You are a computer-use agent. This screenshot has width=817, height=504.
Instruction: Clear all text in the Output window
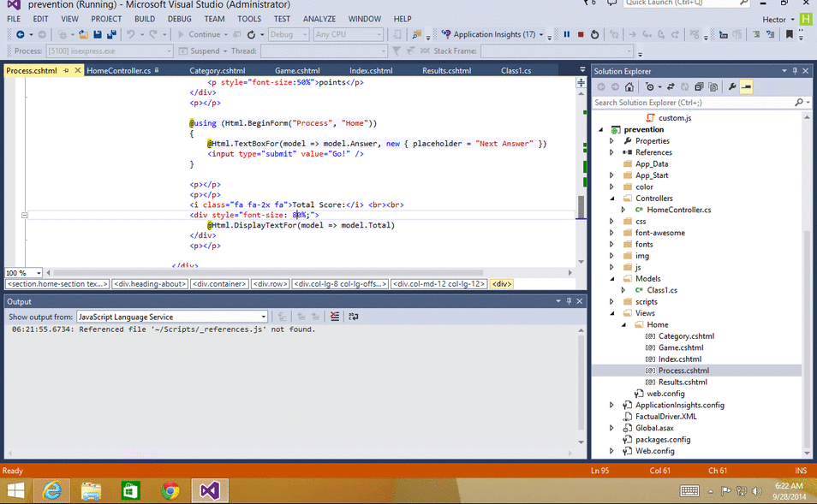[x=335, y=317]
